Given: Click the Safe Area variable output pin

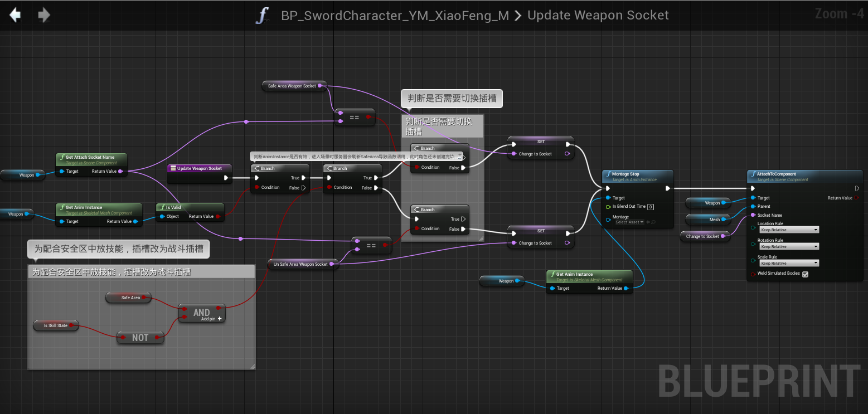Looking at the screenshot, I should click(144, 298).
